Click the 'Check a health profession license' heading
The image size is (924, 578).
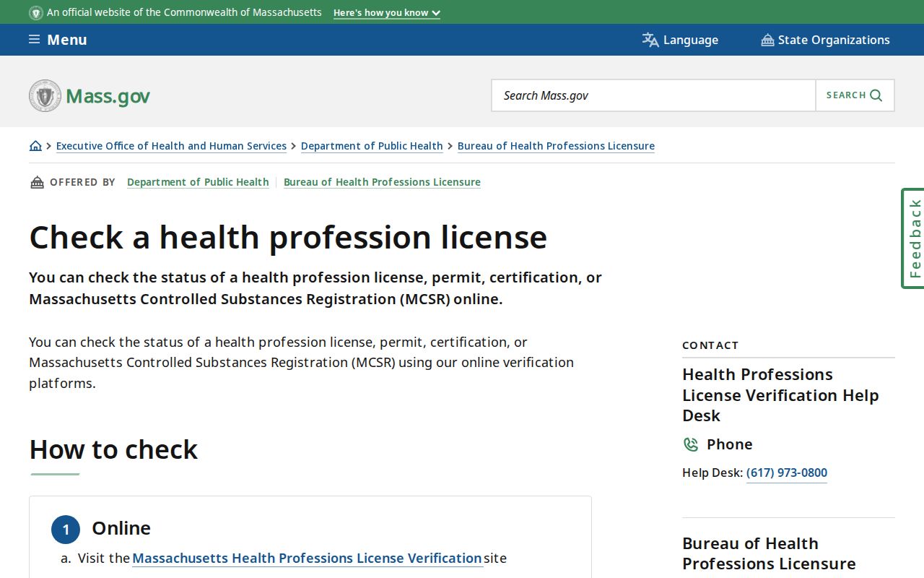pyautogui.click(x=288, y=238)
